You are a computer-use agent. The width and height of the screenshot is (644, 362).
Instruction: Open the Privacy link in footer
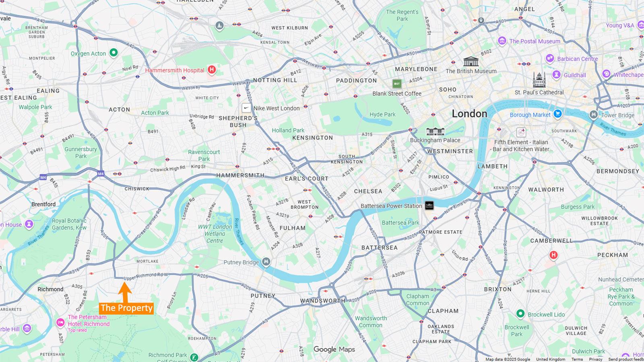[x=596, y=359]
